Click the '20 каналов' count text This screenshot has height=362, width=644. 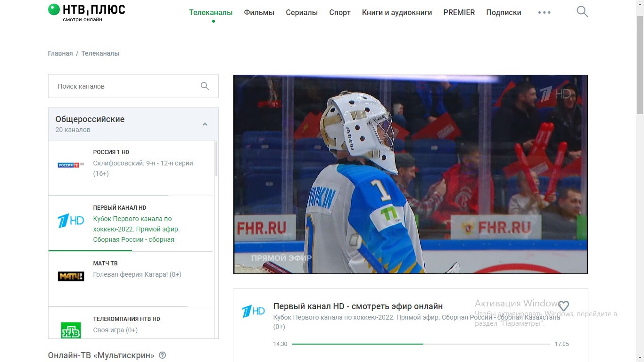(x=73, y=130)
